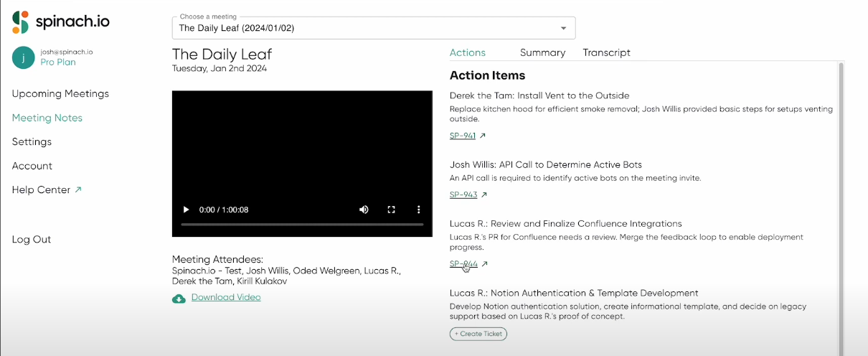Click the video time '0:00 / 1:00:08'
The width and height of the screenshot is (868, 356).
pos(224,210)
